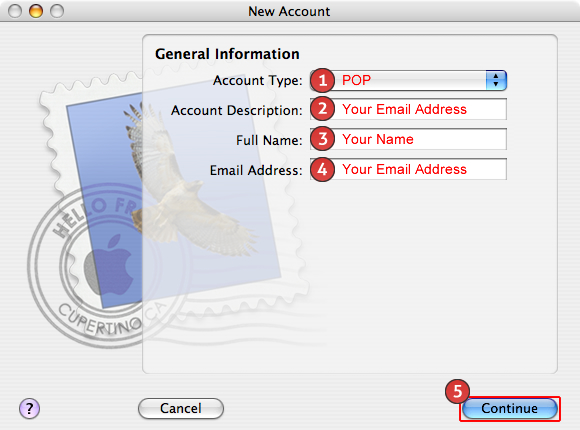Screen dimensions: 580x430
Task: Open the Account Type POP dropdown
Action: tap(408, 80)
